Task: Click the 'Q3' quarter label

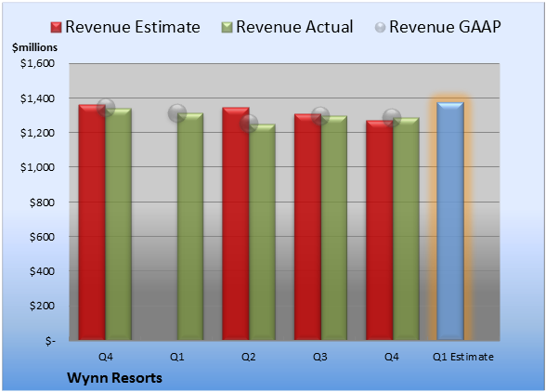Action: point(320,357)
